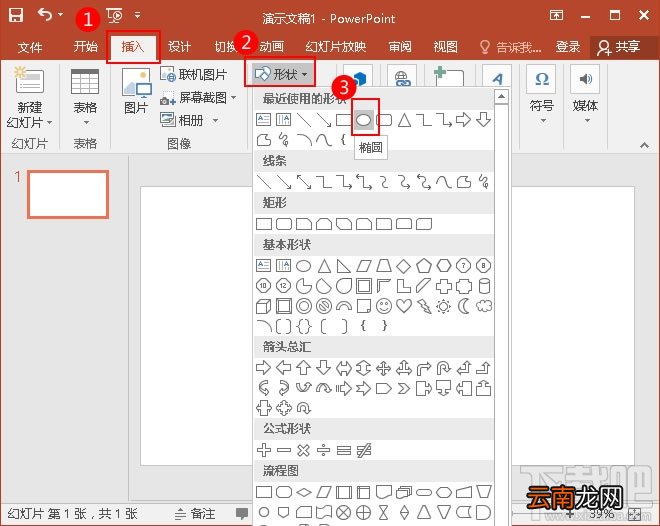Switch to the 动画 tab
Viewport: 660px width, 526px height.
(x=271, y=46)
